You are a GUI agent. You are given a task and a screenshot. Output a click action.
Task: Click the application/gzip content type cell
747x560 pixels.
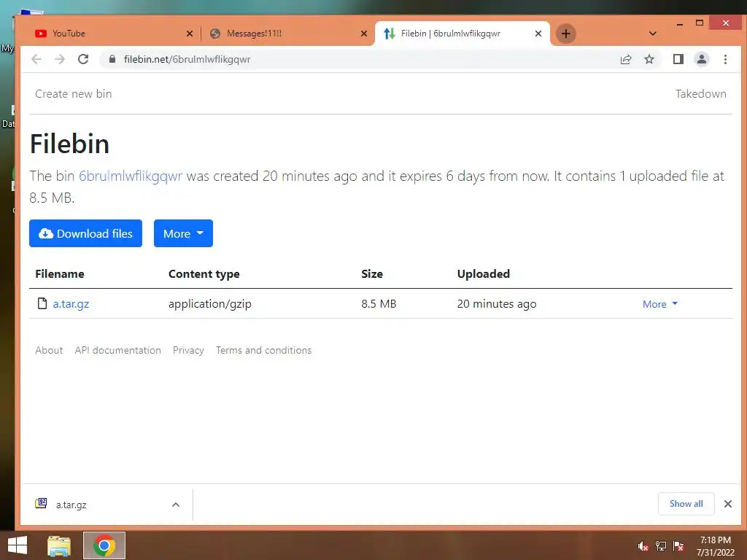tap(209, 304)
